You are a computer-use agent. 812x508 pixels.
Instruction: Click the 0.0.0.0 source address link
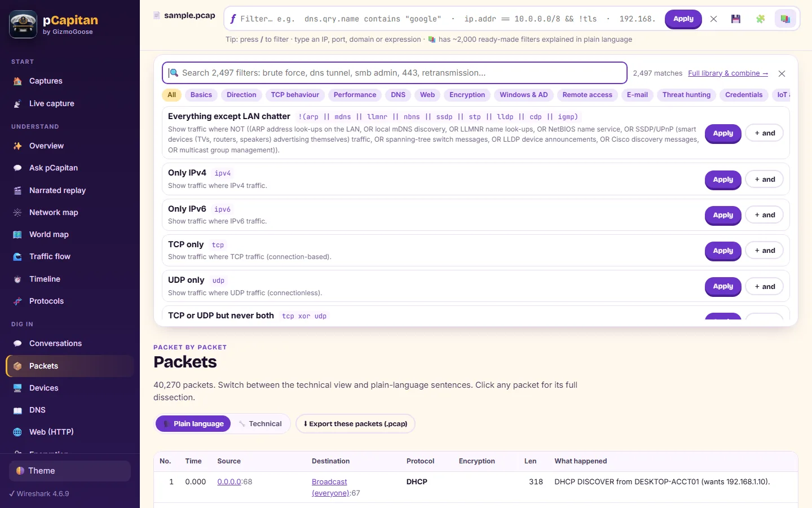tap(229, 482)
